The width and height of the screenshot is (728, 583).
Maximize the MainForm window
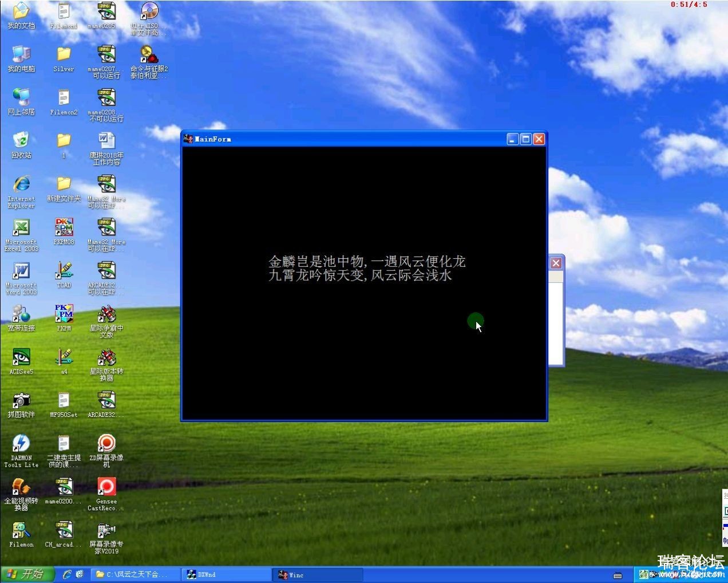526,139
